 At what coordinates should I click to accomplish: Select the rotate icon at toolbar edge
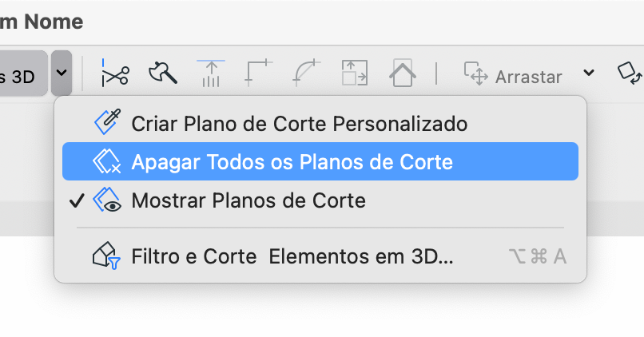(630, 73)
